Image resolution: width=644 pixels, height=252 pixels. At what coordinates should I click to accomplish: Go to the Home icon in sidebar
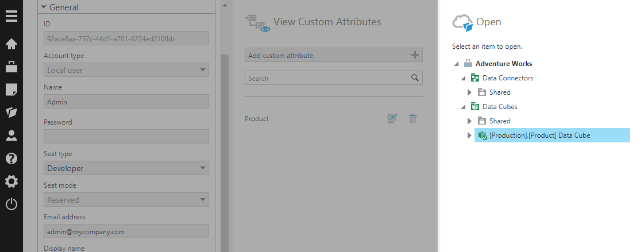point(11,44)
